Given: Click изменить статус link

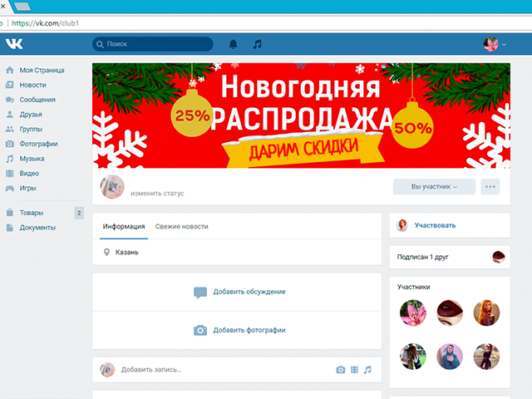Looking at the screenshot, I should pyautogui.click(x=157, y=194).
